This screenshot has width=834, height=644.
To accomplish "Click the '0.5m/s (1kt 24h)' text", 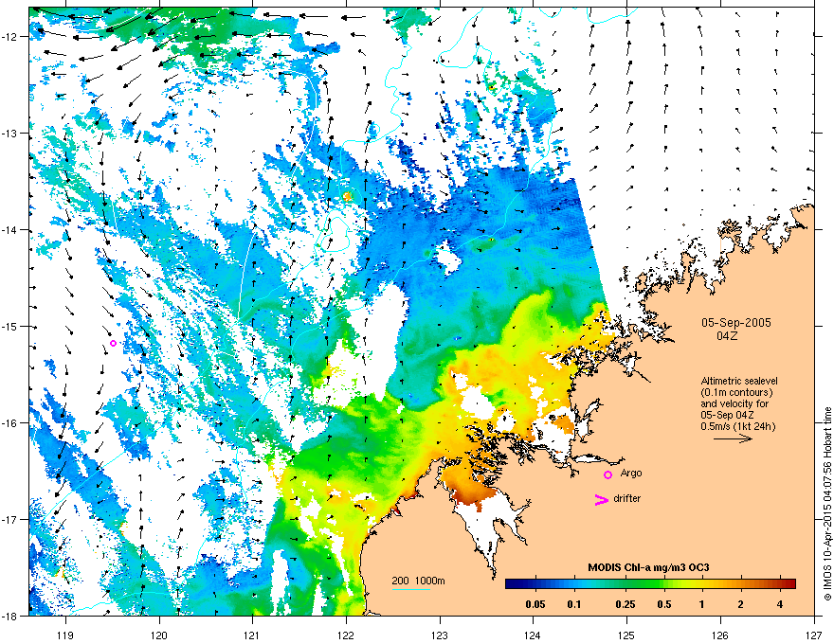I will (x=737, y=426).
